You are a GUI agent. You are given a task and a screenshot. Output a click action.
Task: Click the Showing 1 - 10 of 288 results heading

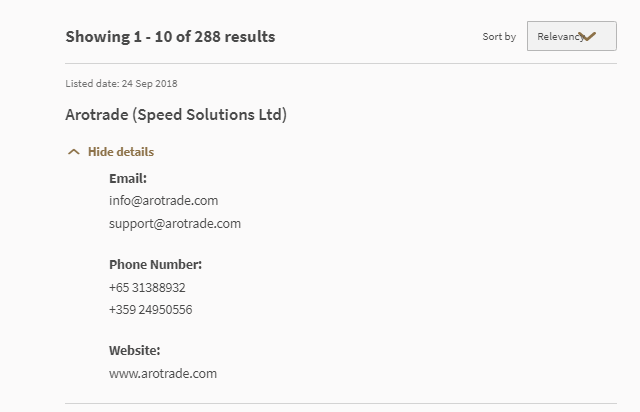click(170, 37)
